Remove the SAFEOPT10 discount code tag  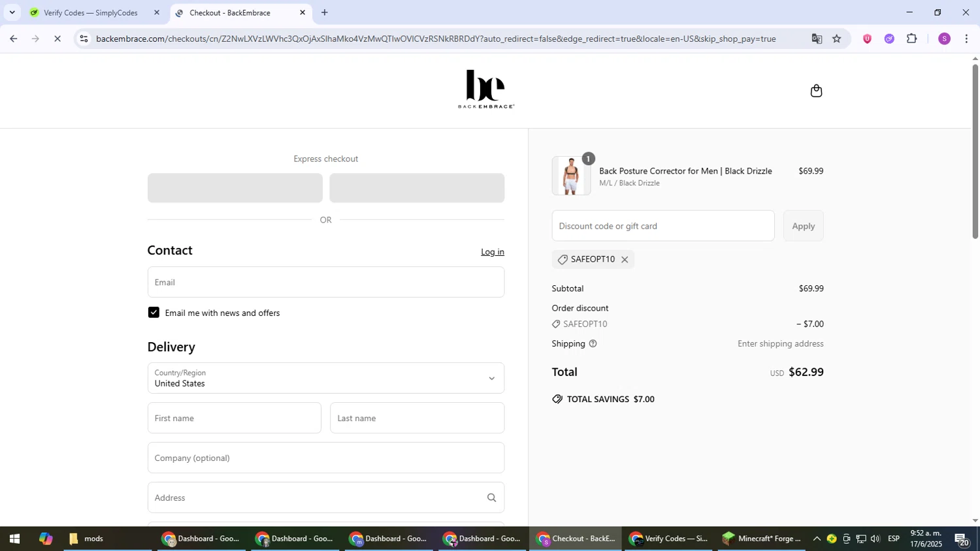(x=625, y=260)
